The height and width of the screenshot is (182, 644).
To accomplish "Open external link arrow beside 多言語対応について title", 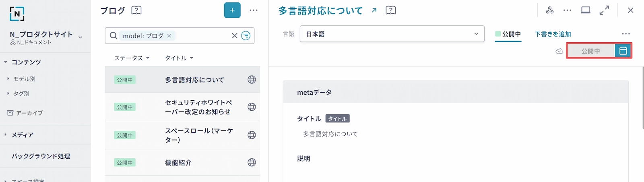I will (374, 10).
